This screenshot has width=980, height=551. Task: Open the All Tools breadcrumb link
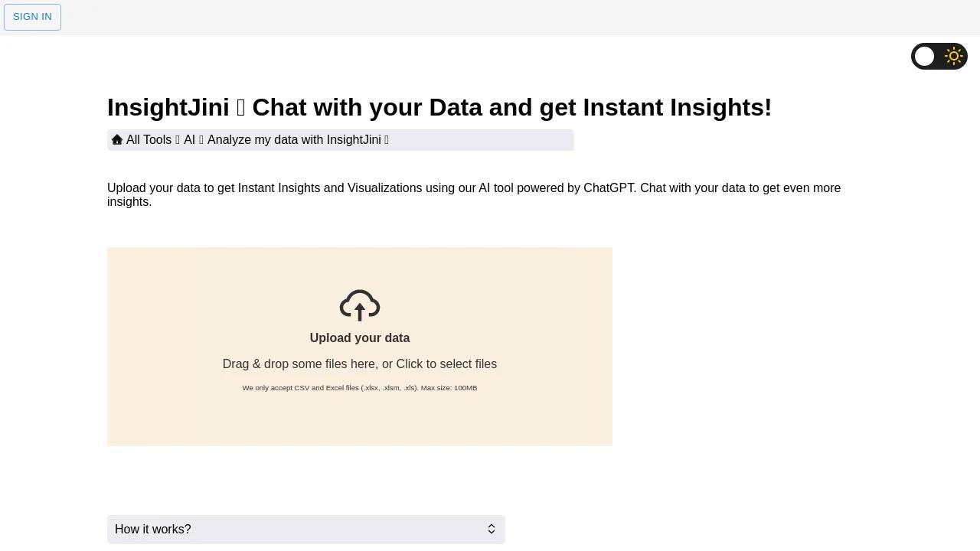click(149, 140)
